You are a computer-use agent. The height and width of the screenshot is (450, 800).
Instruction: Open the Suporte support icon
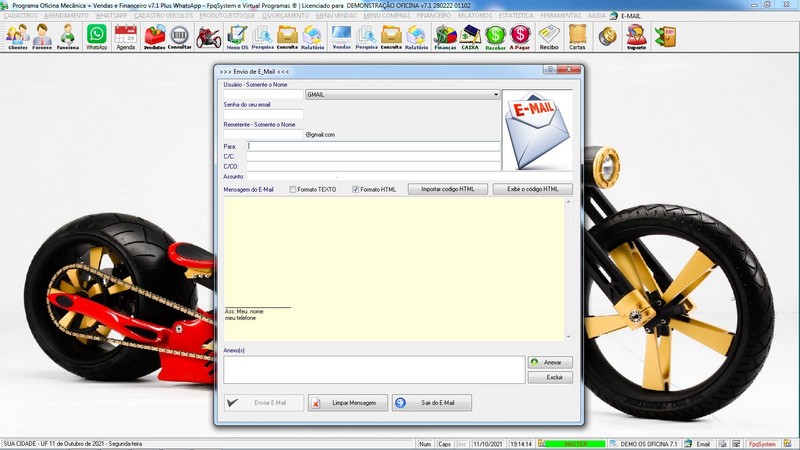636,37
